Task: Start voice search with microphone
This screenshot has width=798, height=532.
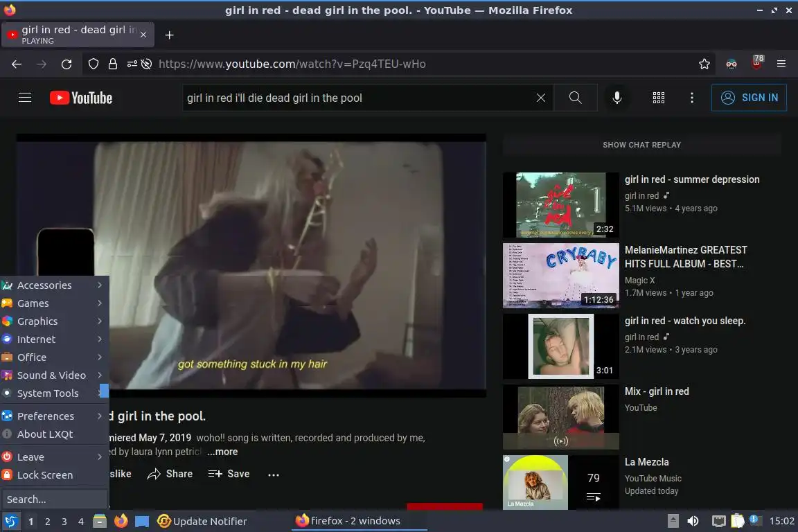Action: click(x=617, y=98)
